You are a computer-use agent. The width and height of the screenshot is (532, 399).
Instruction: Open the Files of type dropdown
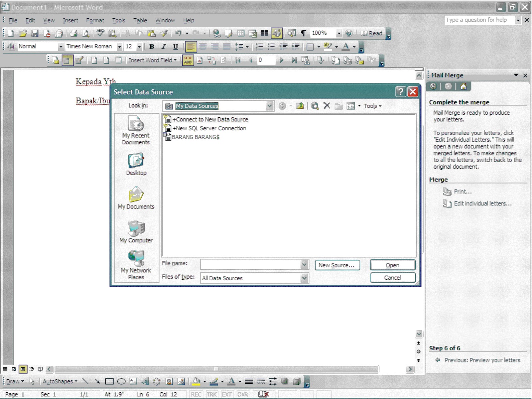304,278
